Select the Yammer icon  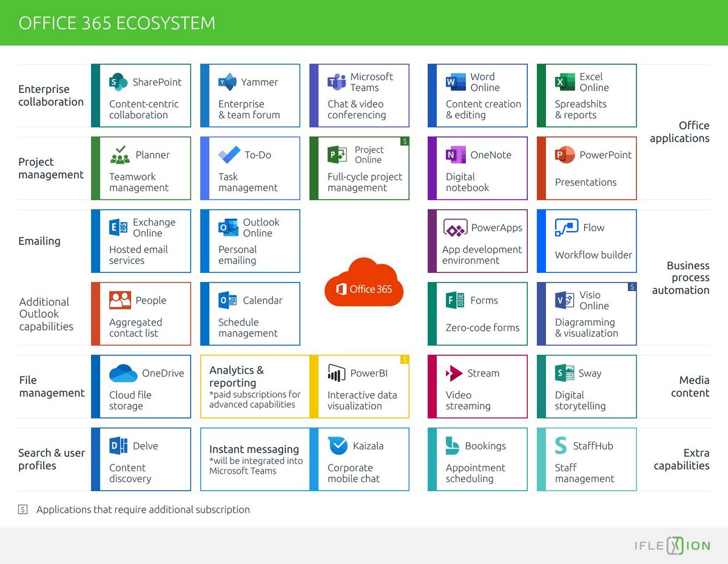pyautogui.click(x=227, y=82)
